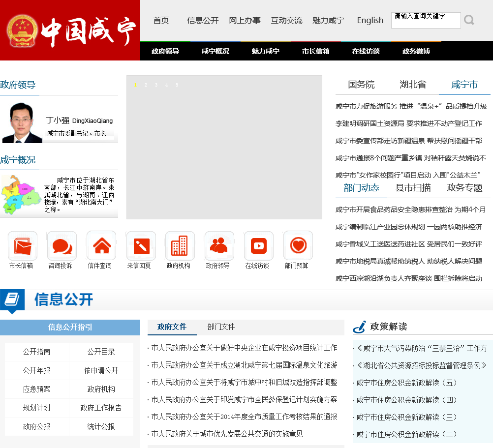The width and height of the screenshot is (493, 448).
Task: Select slide 1 in the carousel indicator
Action: (135, 85)
